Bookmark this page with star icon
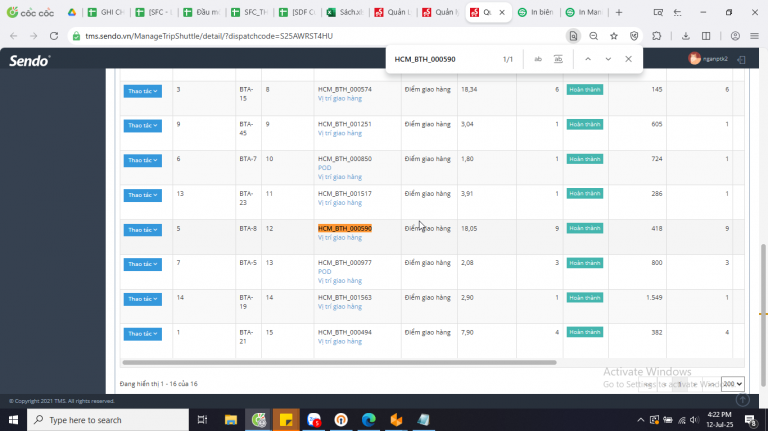Screen dimensions: 768x431 614,36
